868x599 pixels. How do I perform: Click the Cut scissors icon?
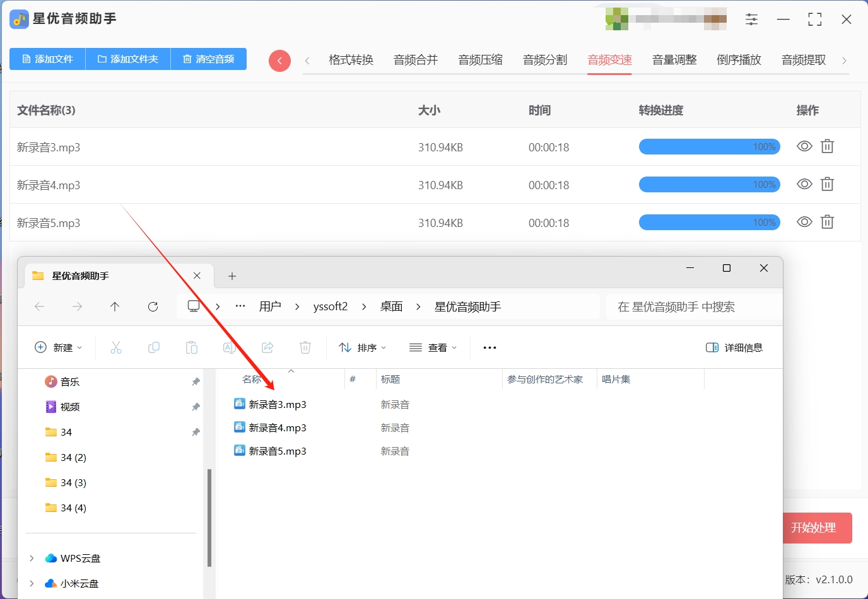click(x=116, y=347)
